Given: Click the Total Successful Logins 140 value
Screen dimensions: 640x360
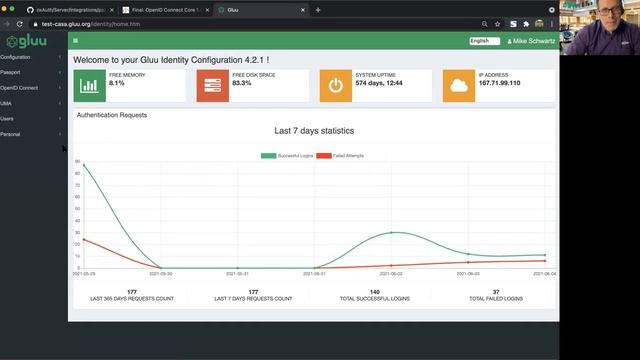Looking at the screenshot, I should 375,292.
